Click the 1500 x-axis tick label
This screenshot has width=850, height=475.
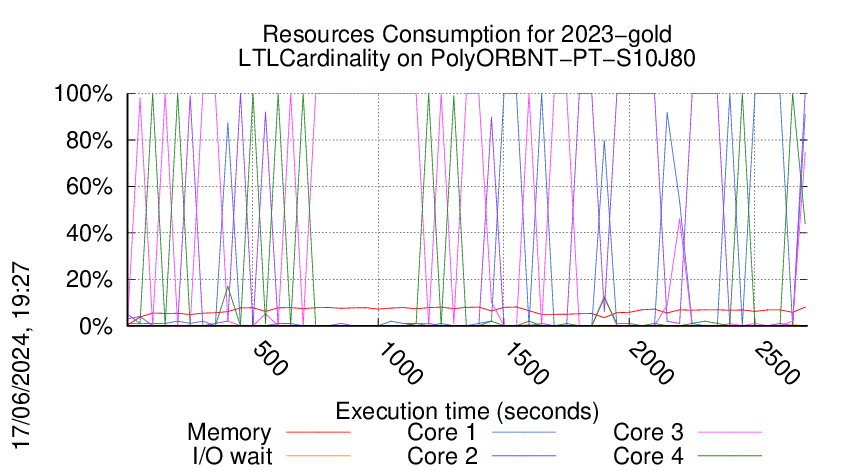pos(526,363)
